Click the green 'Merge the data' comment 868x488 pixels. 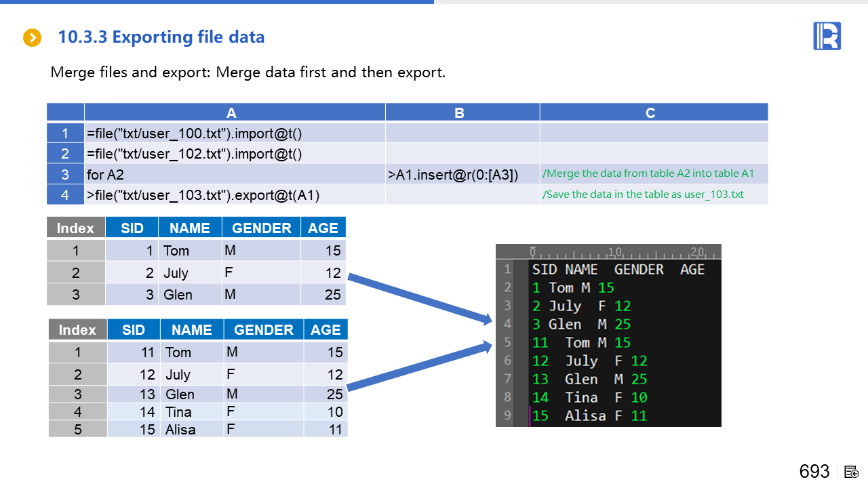coord(648,174)
